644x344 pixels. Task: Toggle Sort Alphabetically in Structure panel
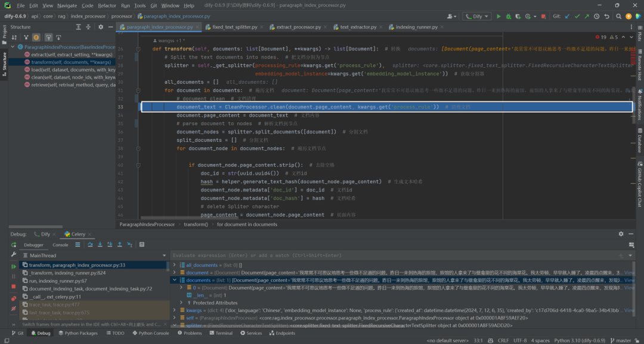[x=14, y=38]
